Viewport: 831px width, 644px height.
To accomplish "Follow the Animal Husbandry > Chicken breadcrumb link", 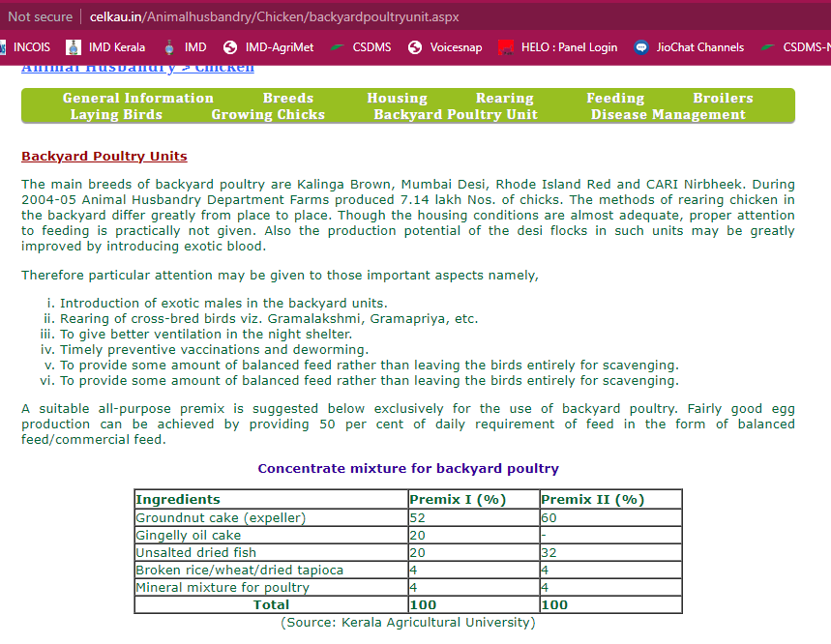I will pos(137,67).
